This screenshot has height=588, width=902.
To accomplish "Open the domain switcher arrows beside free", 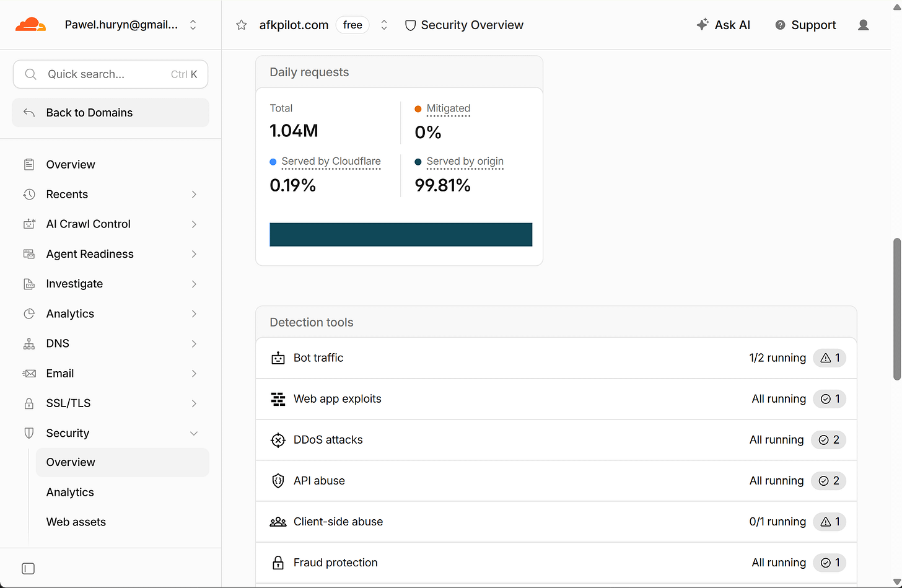I will (384, 25).
